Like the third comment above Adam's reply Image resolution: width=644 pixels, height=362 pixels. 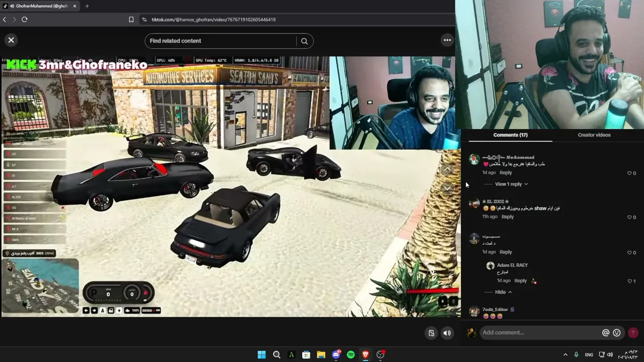click(629, 252)
